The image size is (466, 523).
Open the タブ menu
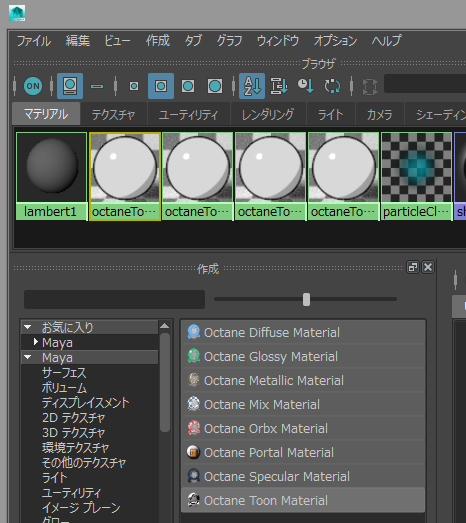[193, 41]
